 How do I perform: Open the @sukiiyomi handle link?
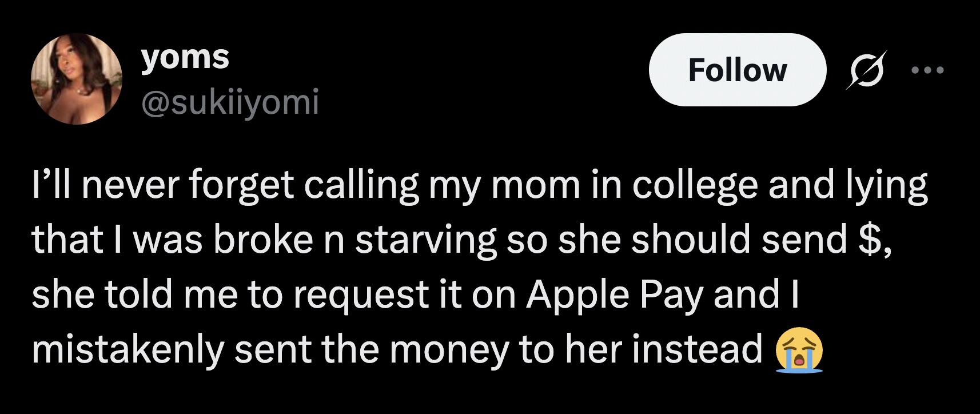click(x=229, y=101)
